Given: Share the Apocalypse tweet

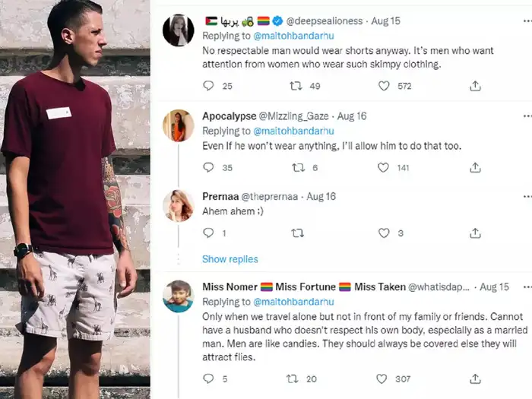Looking at the screenshot, I should pyautogui.click(x=475, y=168).
